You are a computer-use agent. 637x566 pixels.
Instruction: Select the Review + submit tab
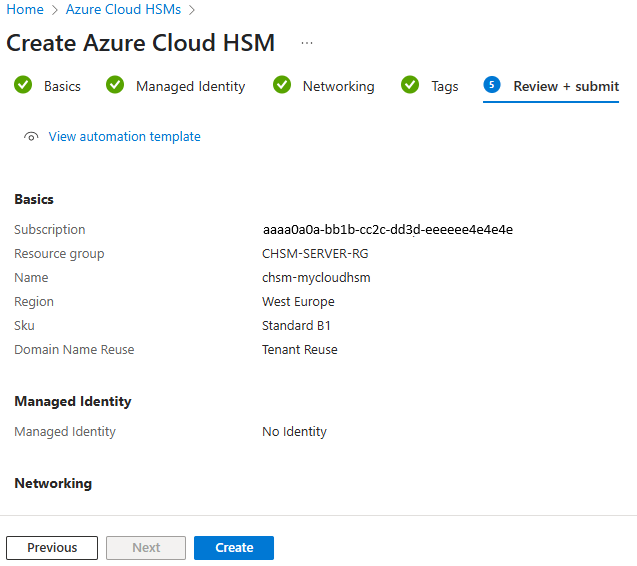pos(566,87)
